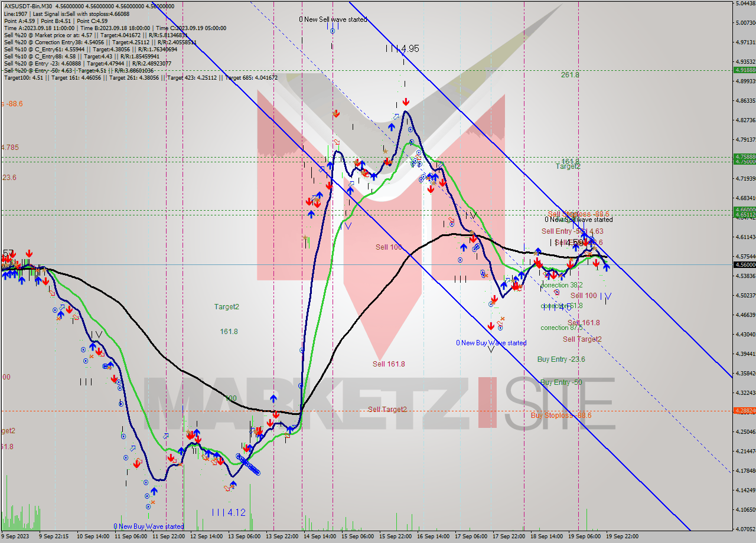
Task: Click the 'correction 61.8' label
Action: click(x=562, y=306)
